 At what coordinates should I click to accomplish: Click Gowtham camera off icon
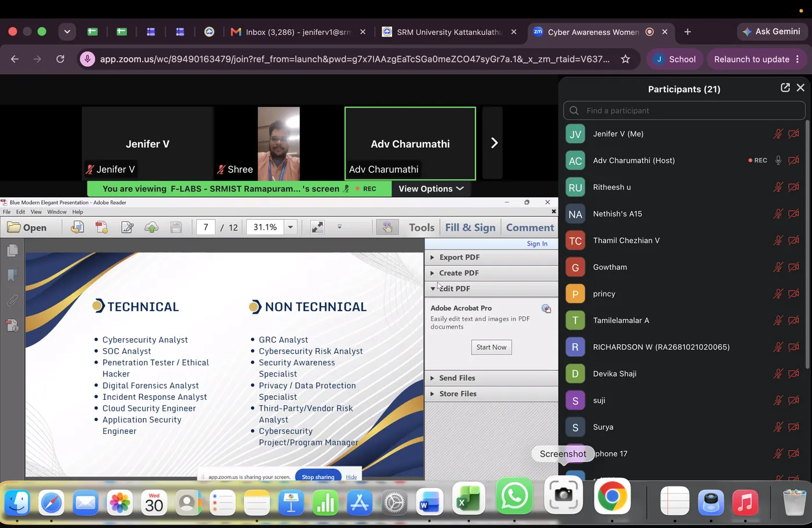coord(794,267)
